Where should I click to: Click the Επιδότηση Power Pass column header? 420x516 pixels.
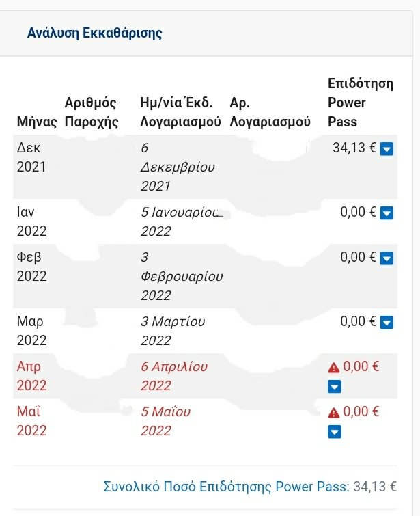[x=361, y=103]
